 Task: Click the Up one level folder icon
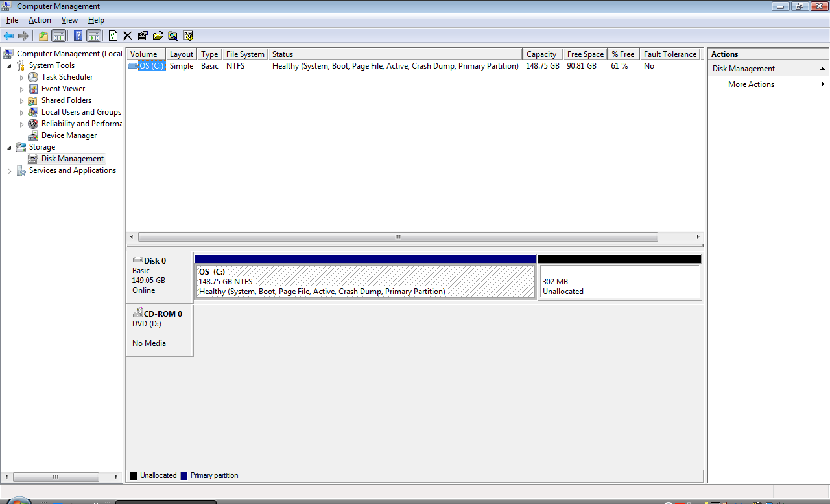tap(43, 36)
